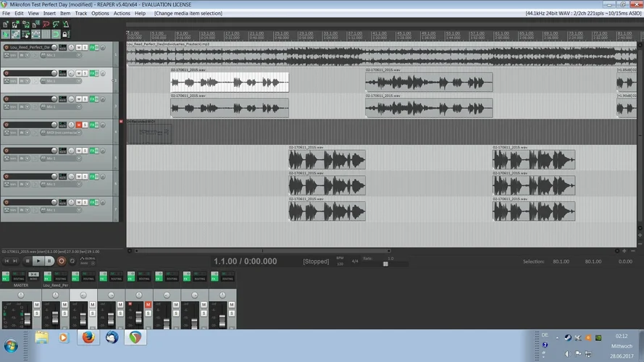Image resolution: width=644 pixels, height=362 pixels.
Task: Solo the Lou_Reed_Perfect_Day track
Action: (x=85, y=47)
